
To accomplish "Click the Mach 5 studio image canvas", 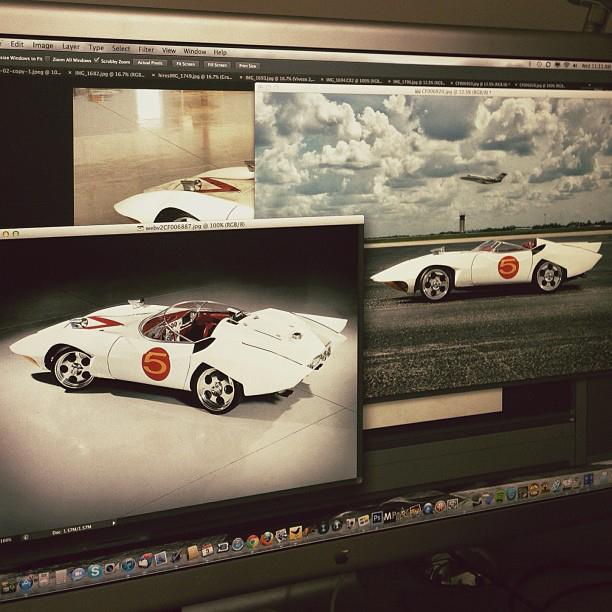I will [179, 375].
